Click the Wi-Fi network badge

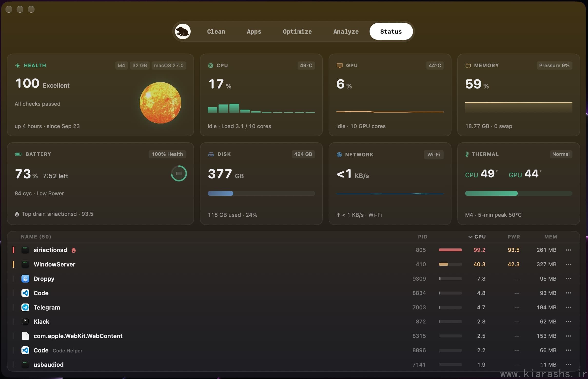(x=433, y=155)
